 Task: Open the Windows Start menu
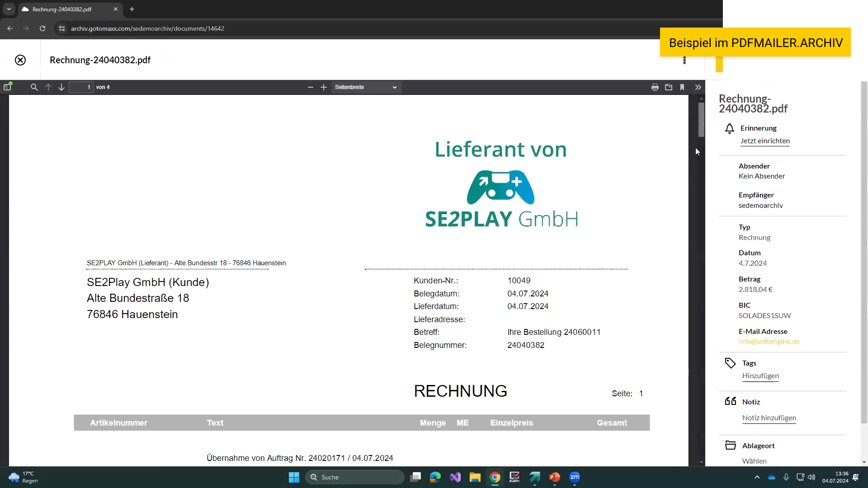coord(294,477)
